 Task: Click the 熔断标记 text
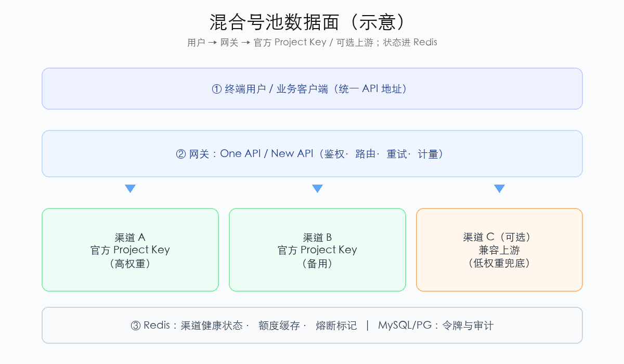[336, 326]
